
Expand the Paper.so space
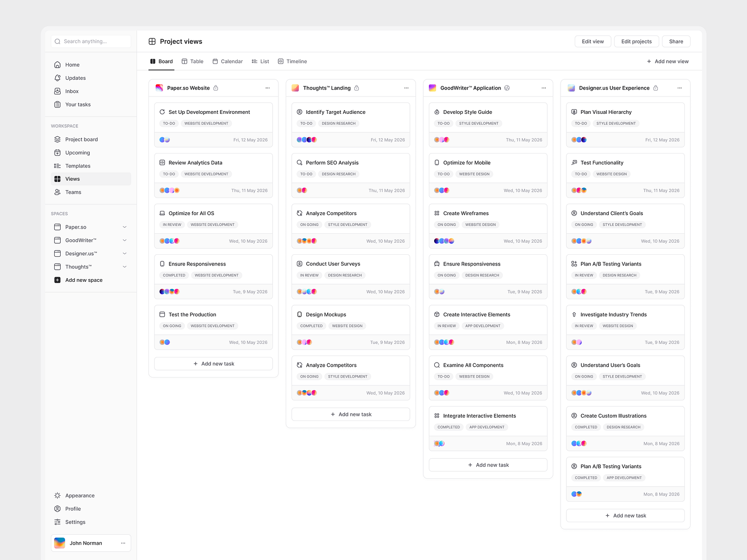coord(124,227)
